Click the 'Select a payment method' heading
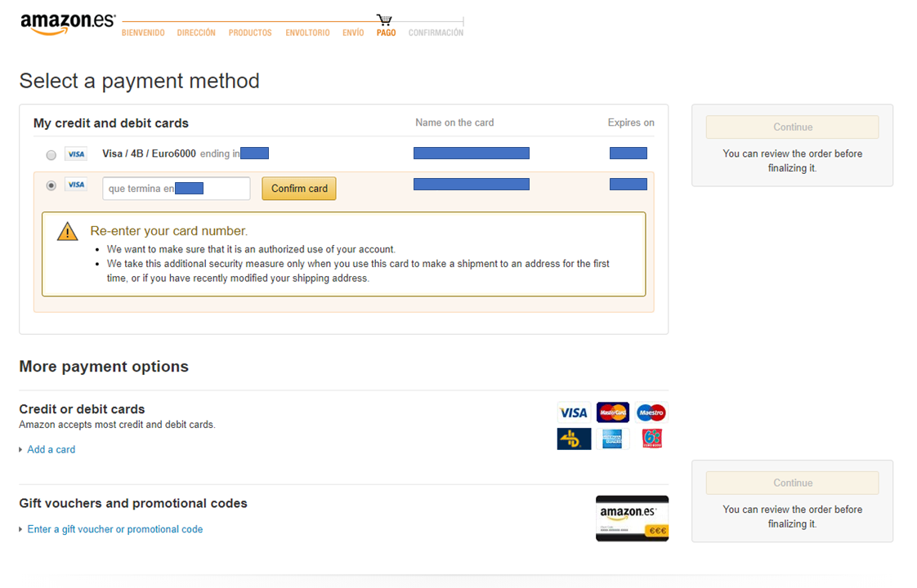The width and height of the screenshot is (917, 588). pyautogui.click(x=139, y=81)
